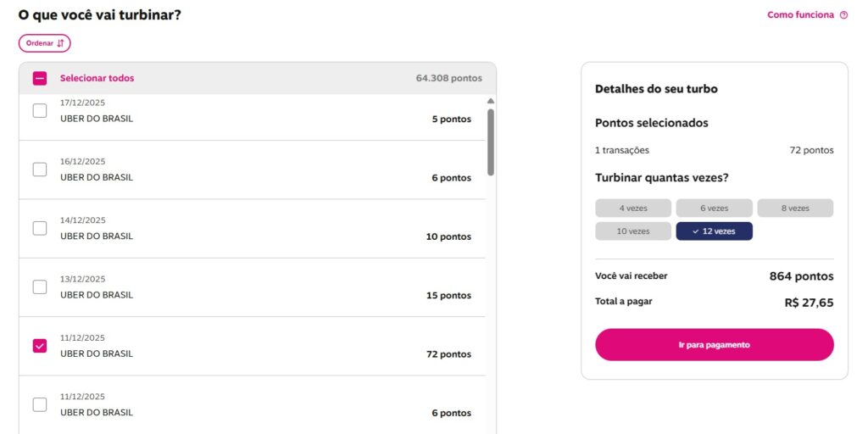Choose the 4 vezes multiplier option
Viewport: 868px width, 434px height.
633,208
